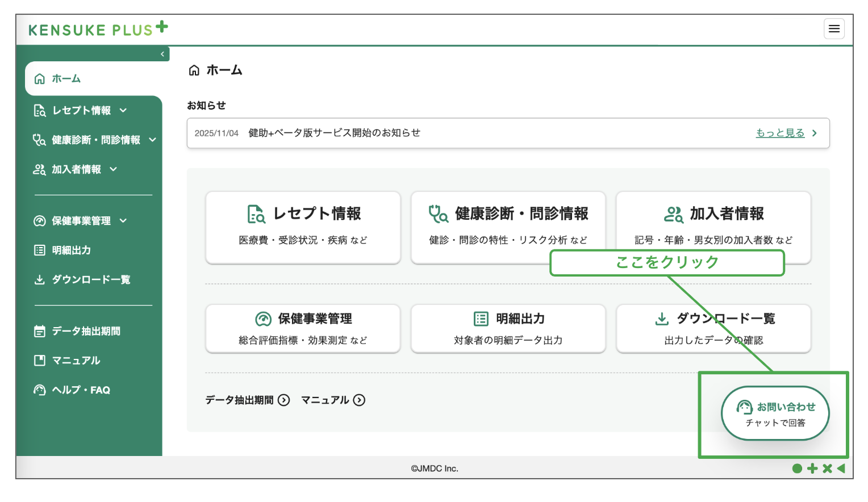Click the ヘルプ・FAQ headset icon
The height and width of the screenshot is (502, 868).
(x=40, y=390)
